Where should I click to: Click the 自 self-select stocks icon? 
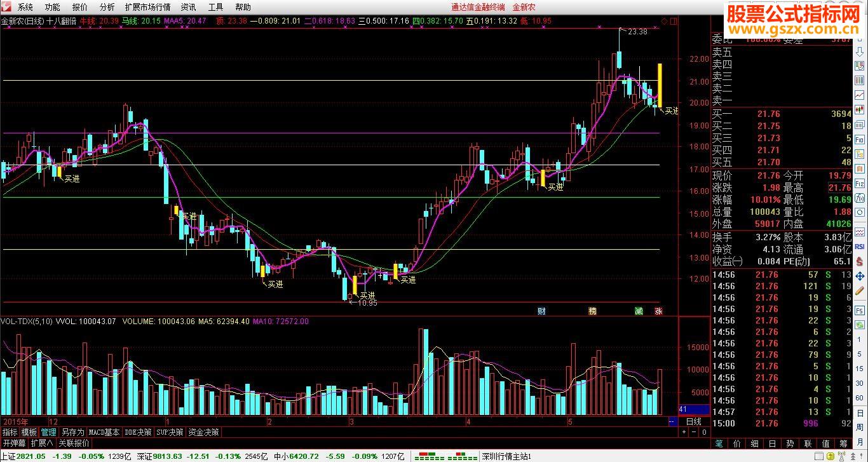(860, 170)
